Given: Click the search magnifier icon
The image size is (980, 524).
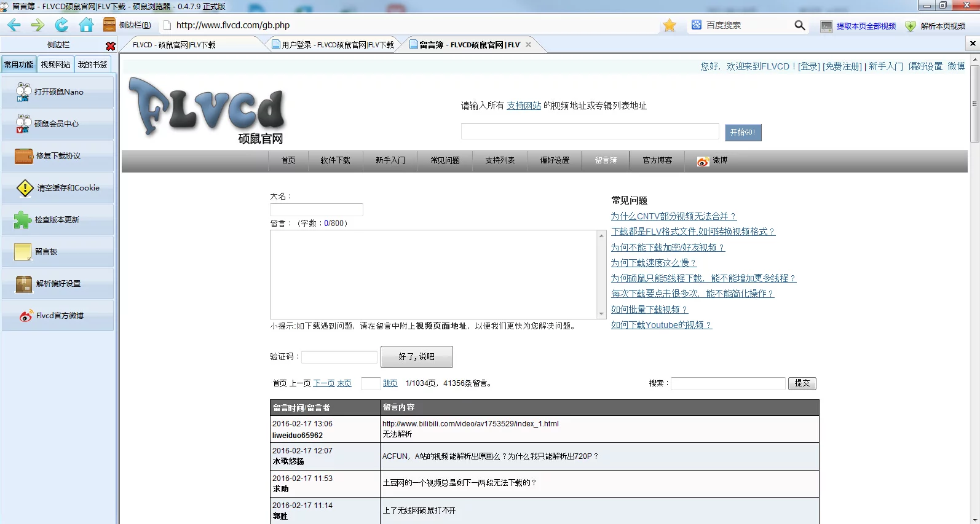Looking at the screenshot, I should 800,25.
